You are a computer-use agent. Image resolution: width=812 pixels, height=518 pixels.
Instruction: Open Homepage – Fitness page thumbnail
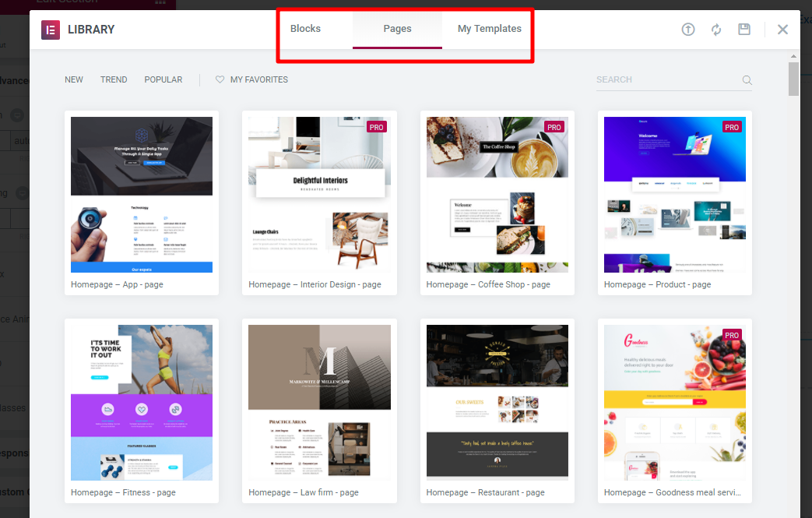142,403
